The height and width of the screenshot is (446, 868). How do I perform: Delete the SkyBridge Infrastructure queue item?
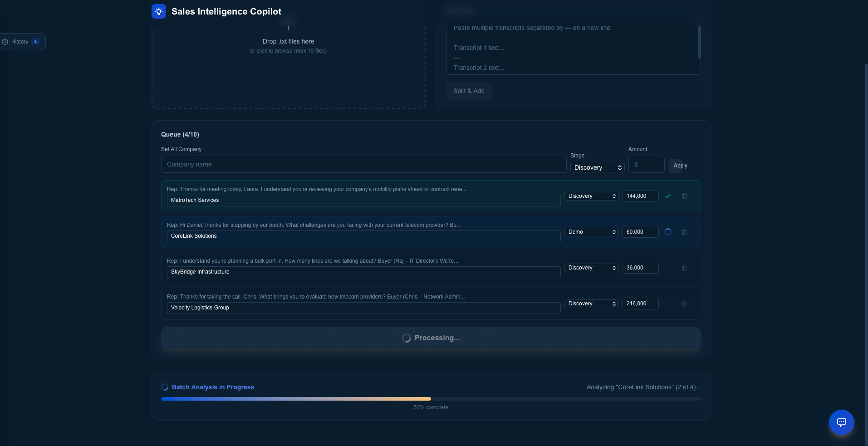pos(684,268)
